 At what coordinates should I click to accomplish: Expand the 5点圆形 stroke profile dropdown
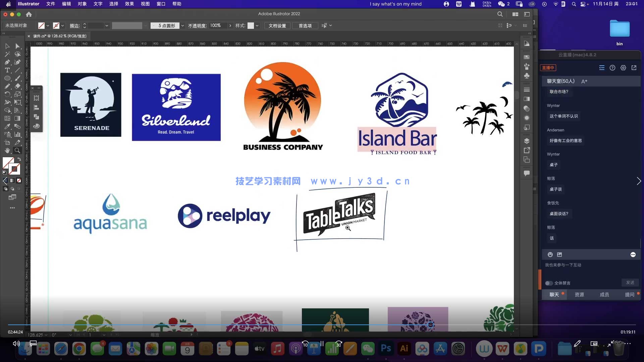[x=182, y=25]
